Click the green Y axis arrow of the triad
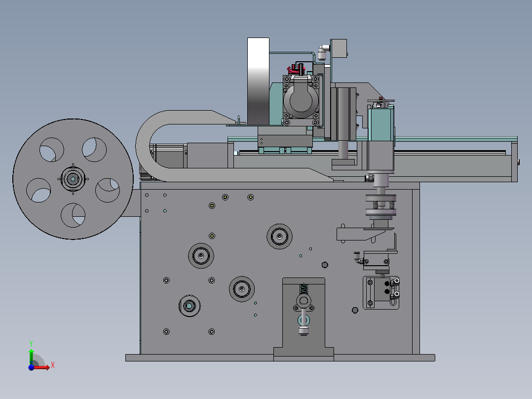This screenshot has height=399, width=532. pos(31,357)
